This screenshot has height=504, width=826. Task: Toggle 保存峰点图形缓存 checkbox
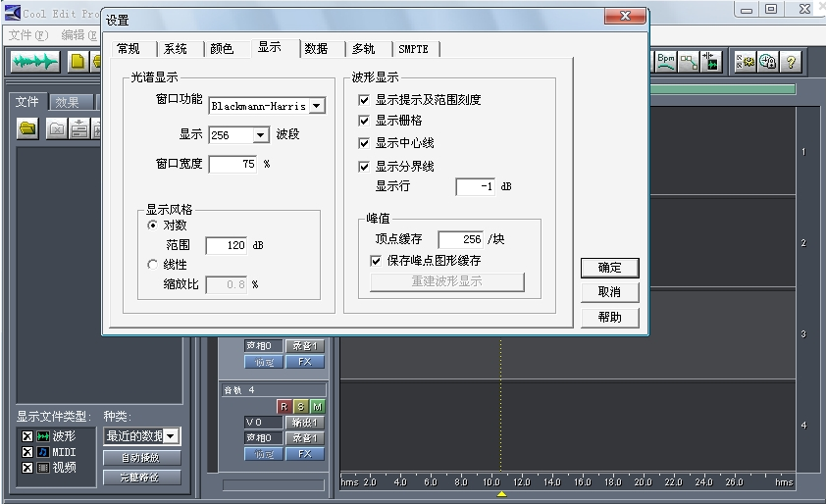(x=376, y=261)
